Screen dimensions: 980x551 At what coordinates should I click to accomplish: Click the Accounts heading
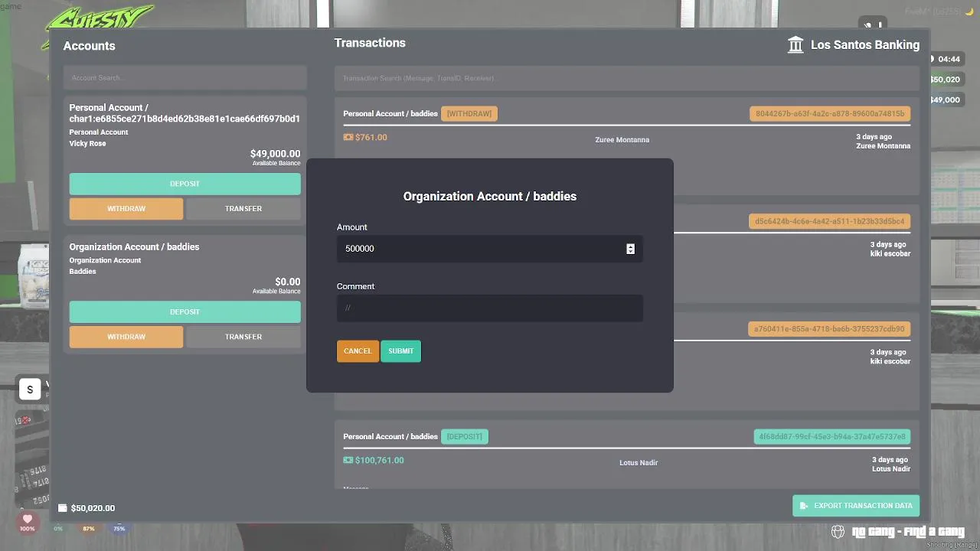tap(89, 46)
